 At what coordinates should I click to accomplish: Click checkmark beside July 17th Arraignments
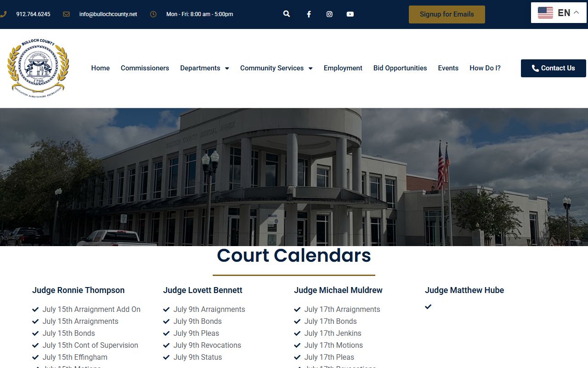tap(297, 309)
